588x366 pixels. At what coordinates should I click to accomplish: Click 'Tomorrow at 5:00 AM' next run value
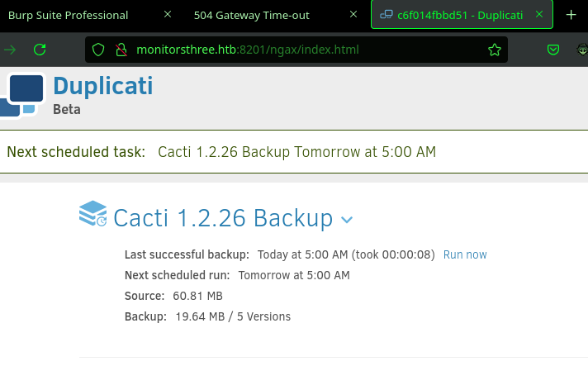[294, 275]
